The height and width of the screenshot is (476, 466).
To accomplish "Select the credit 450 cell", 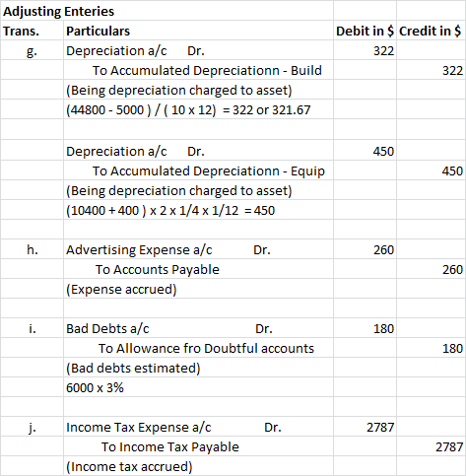I will tap(432, 170).
